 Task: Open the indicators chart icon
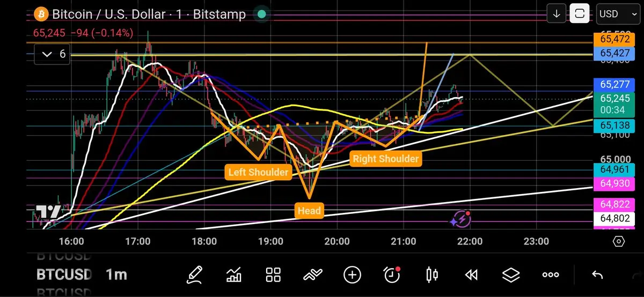(x=234, y=275)
